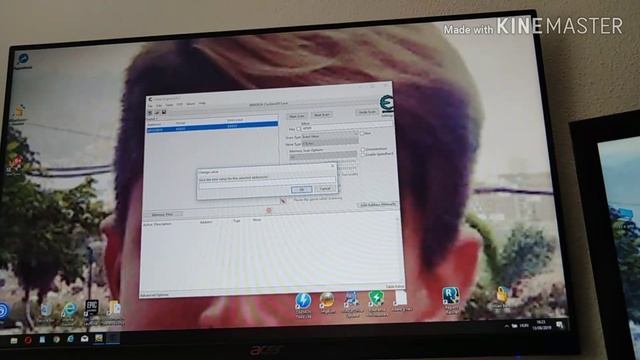Click the Advanced Options label at bottom

coord(154,295)
